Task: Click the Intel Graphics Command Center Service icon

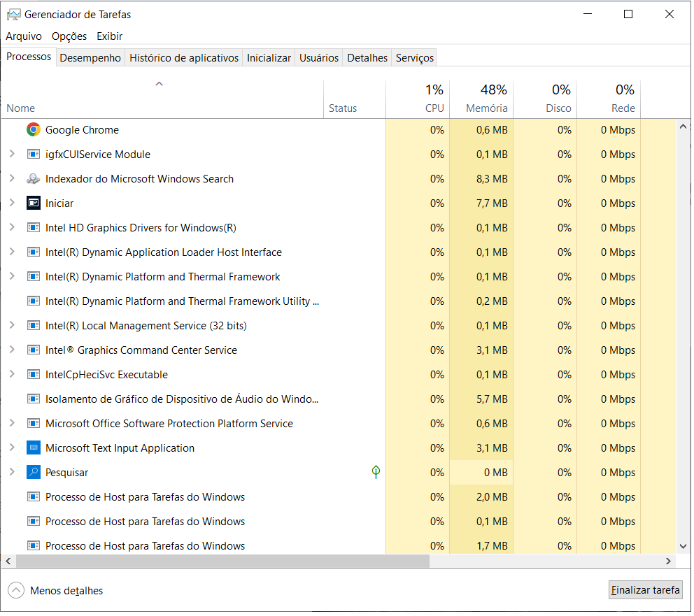Action: tap(33, 350)
